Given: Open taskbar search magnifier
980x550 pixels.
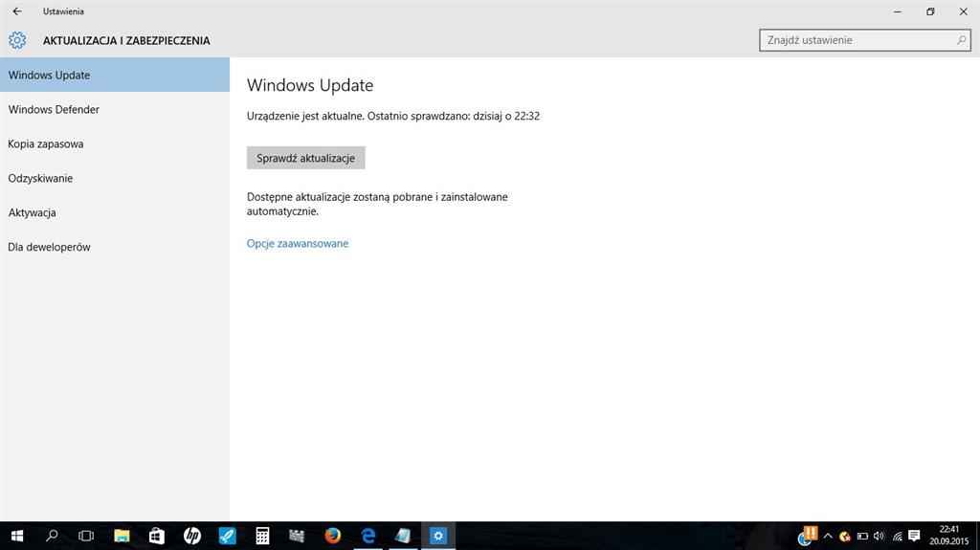Looking at the screenshot, I should click(x=53, y=536).
